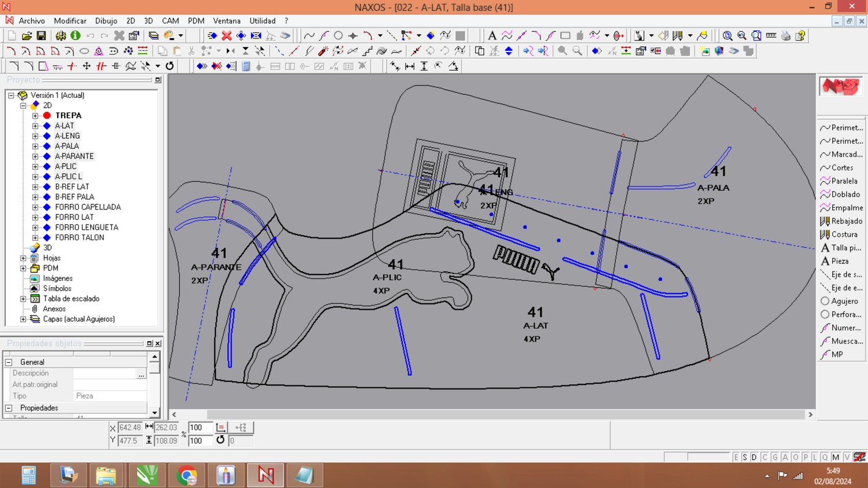This screenshot has height=488, width=868.
Task: Expand the Hojas tree node
Action: (23, 258)
